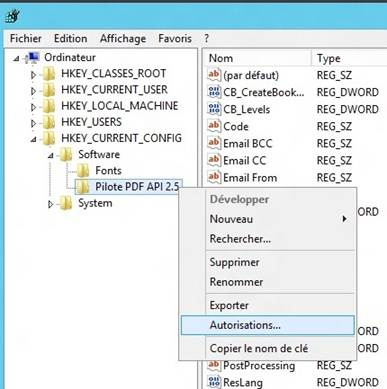Click the string icon beside (par défaut)

click(x=214, y=75)
